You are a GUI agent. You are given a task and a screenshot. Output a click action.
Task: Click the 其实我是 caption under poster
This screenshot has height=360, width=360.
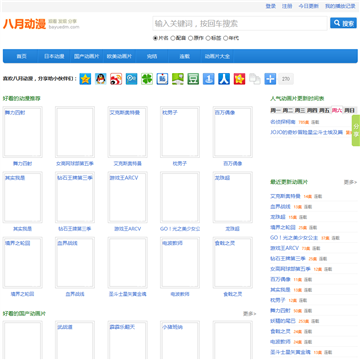click(x=22, y=229)
